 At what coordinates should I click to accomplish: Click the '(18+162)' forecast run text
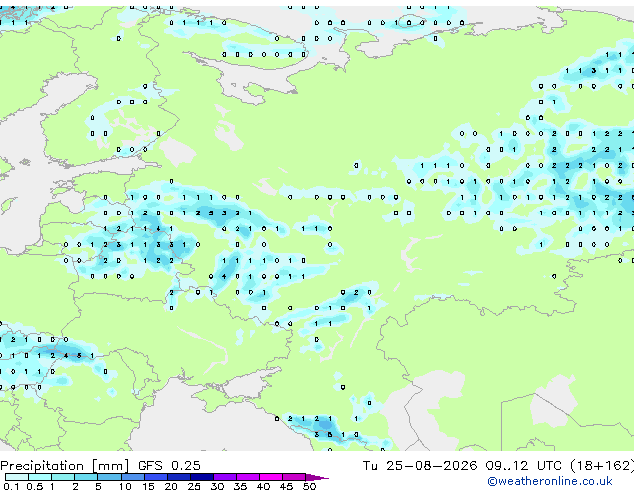(602, 465)
